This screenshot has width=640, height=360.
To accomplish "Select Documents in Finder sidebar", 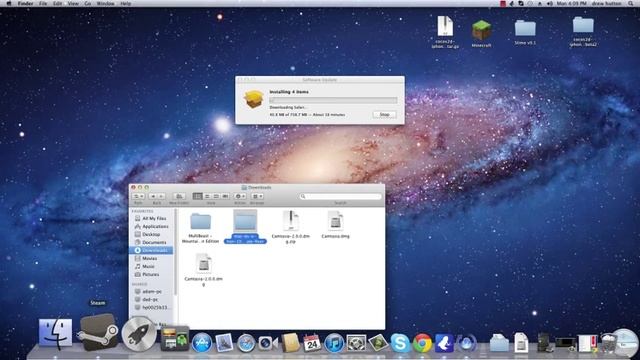I will point(151,242).
